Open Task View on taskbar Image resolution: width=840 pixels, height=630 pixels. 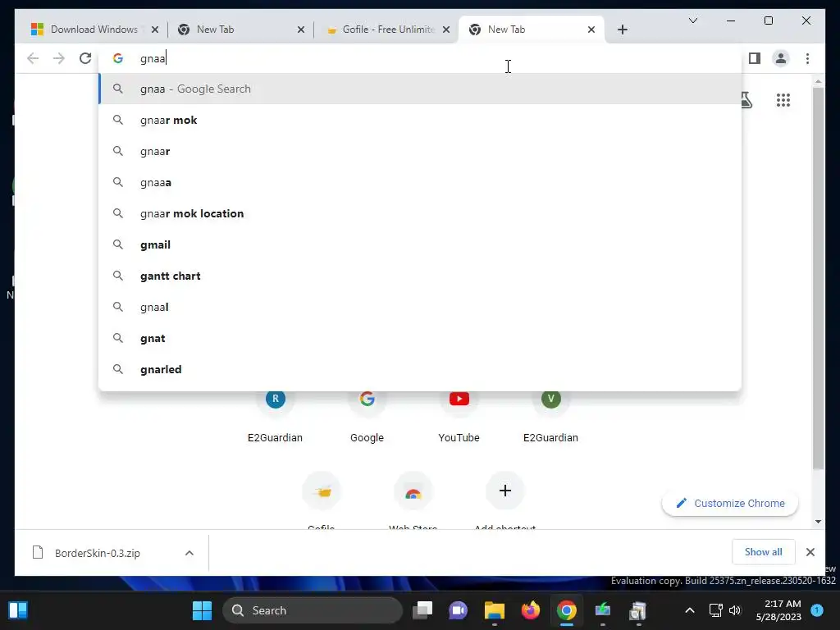coord(422,610)
